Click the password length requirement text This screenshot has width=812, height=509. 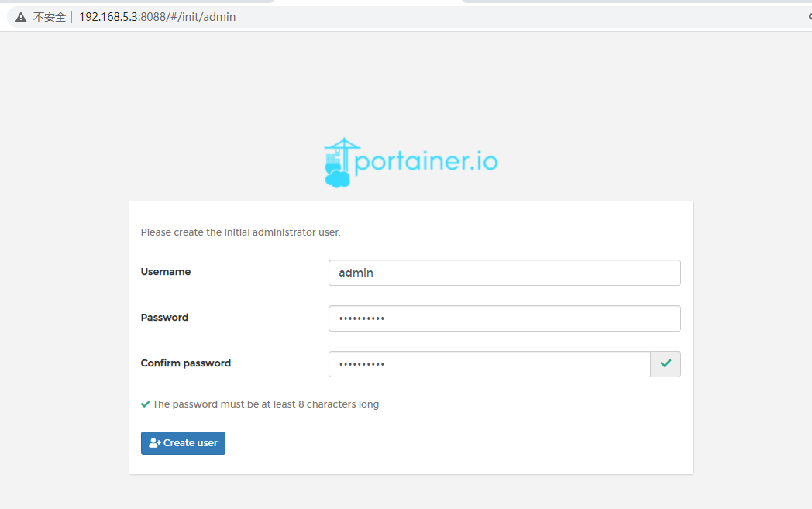click(265, 404)
